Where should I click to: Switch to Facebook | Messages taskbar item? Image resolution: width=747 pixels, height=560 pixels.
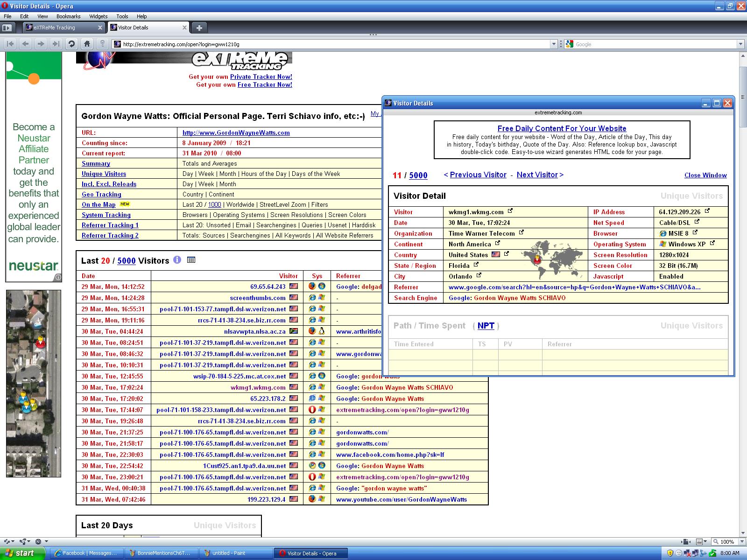point(87,553)
